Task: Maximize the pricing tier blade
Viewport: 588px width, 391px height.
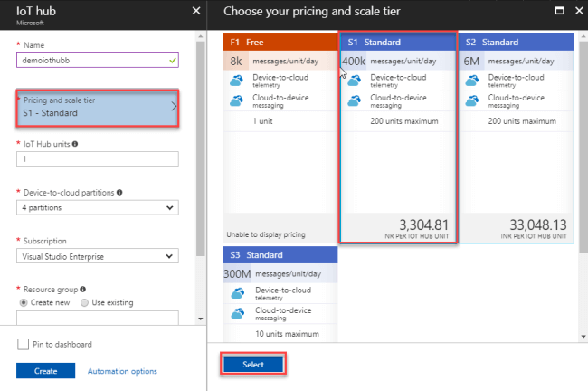Action: pyautogui.click(x=559, y=11)
